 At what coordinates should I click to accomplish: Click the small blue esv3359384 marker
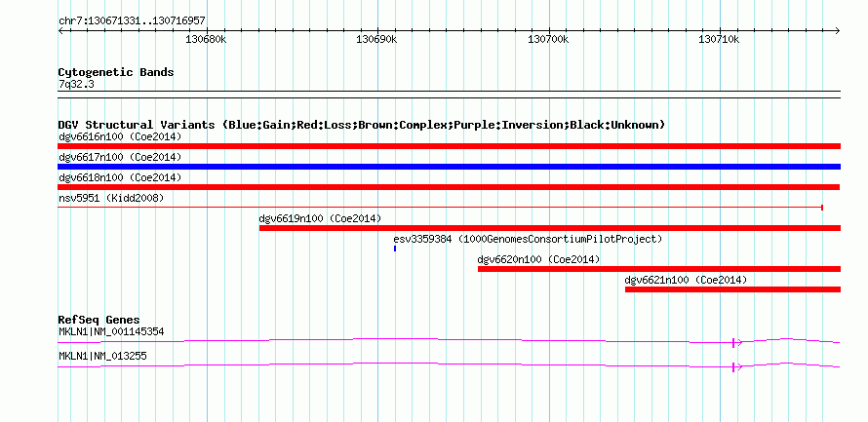(x=395, y=249)
